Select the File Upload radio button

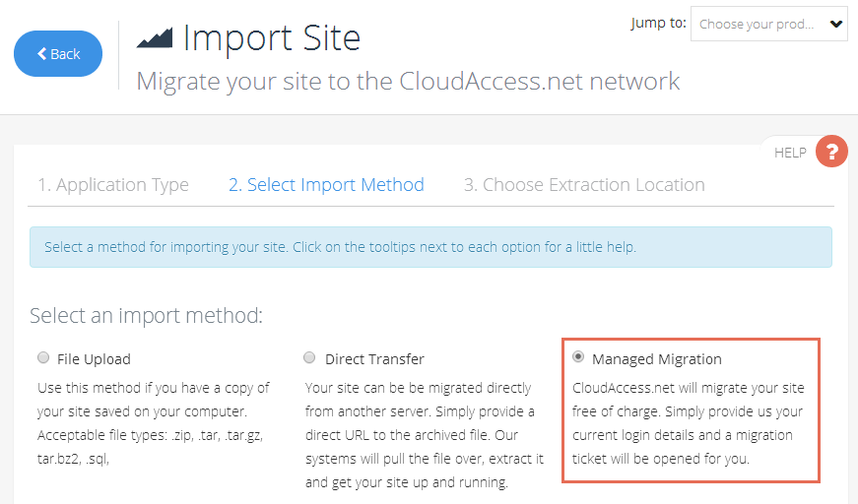43,357
